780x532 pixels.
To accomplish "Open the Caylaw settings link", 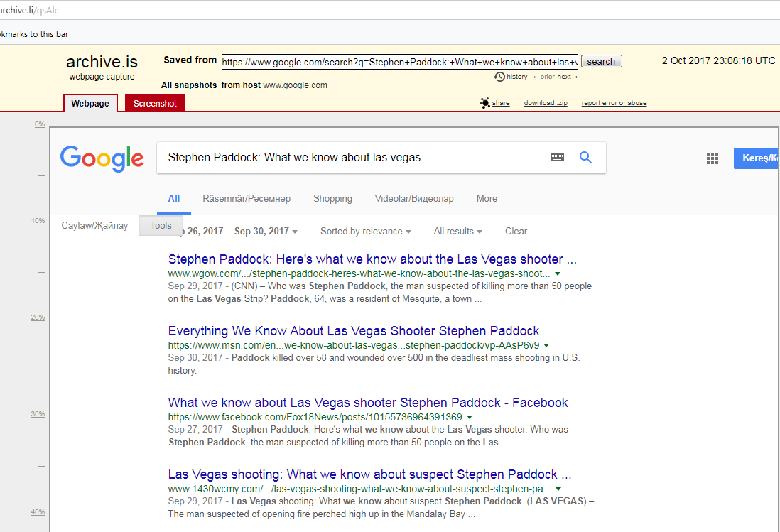I will (94, 226).
